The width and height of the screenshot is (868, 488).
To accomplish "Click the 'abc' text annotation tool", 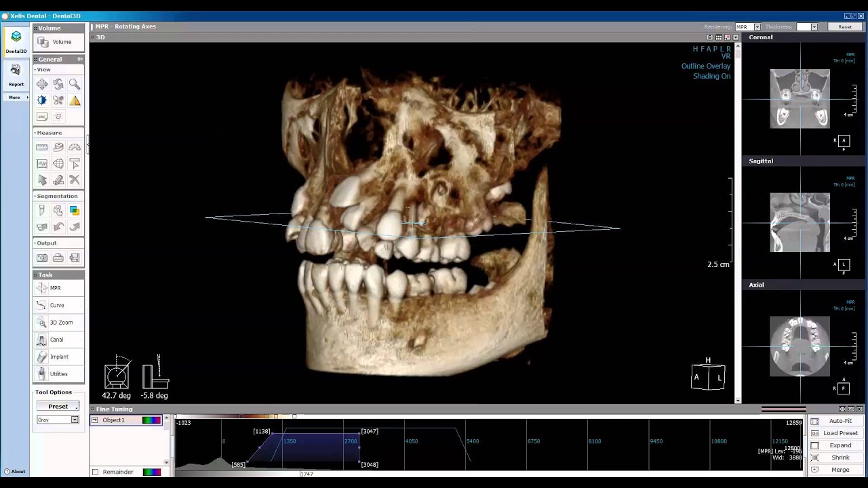I will [42, 117].
